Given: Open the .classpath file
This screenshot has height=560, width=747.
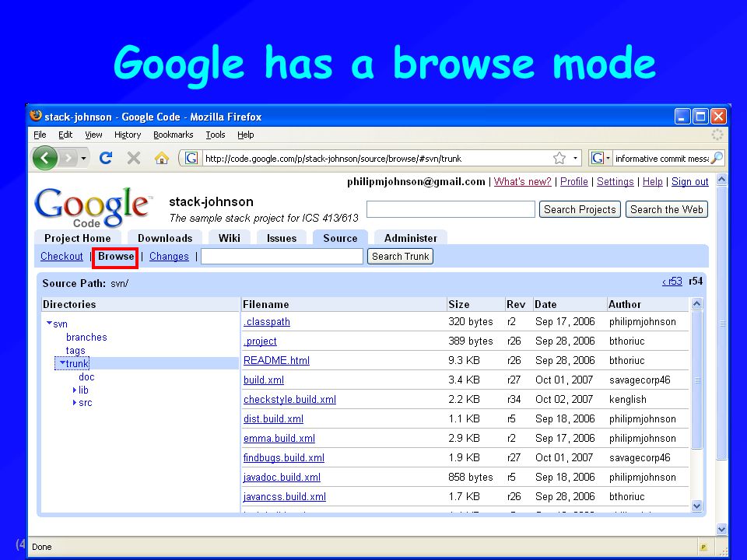Looking at the screenshot, I should [x=267, y=322].
